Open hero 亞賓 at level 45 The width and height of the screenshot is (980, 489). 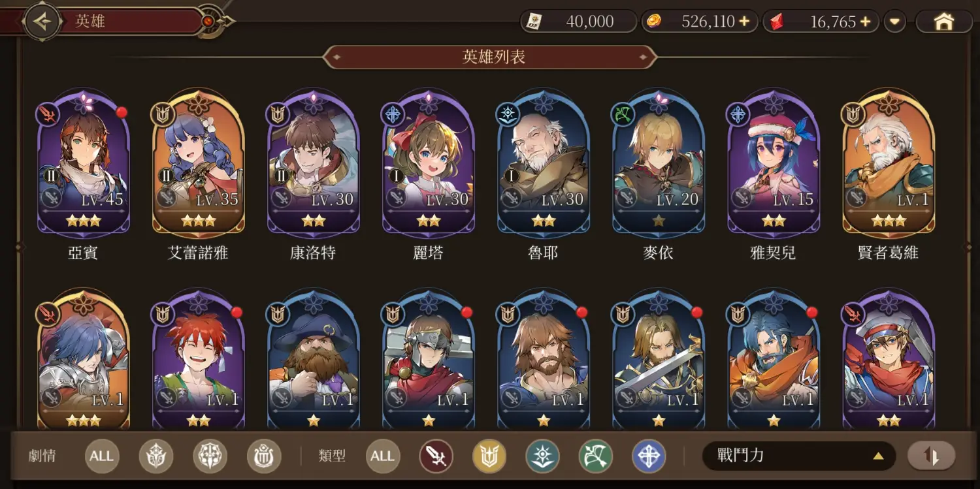tap(83, 163)
